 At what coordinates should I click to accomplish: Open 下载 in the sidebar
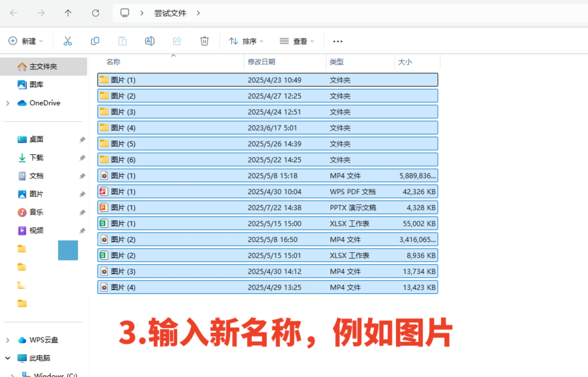click(36, 158)
